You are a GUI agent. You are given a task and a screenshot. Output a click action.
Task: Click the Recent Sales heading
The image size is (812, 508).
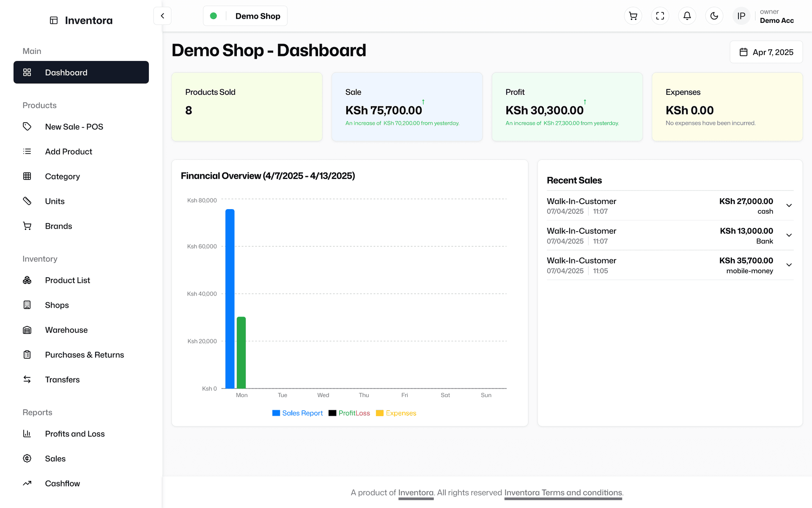574,180
